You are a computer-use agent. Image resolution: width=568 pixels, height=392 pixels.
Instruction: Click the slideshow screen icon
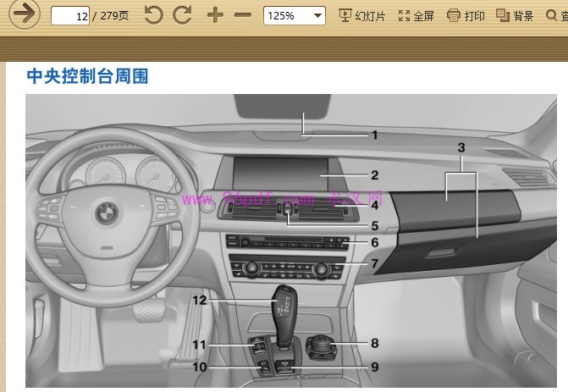345,15
